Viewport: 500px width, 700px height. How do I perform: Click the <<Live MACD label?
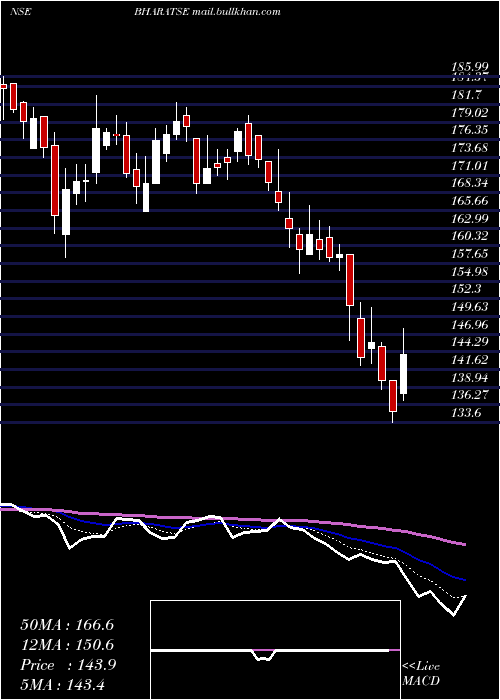(421, 673)
